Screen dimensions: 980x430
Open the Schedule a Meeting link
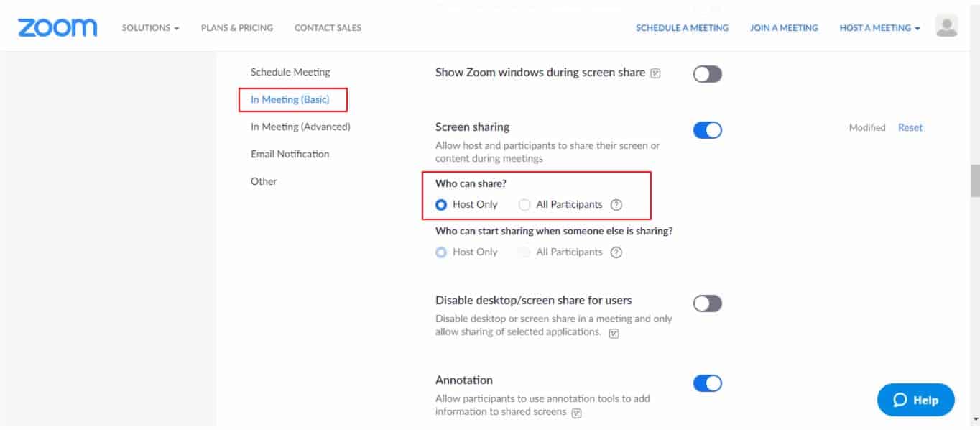tap(682, 28)
